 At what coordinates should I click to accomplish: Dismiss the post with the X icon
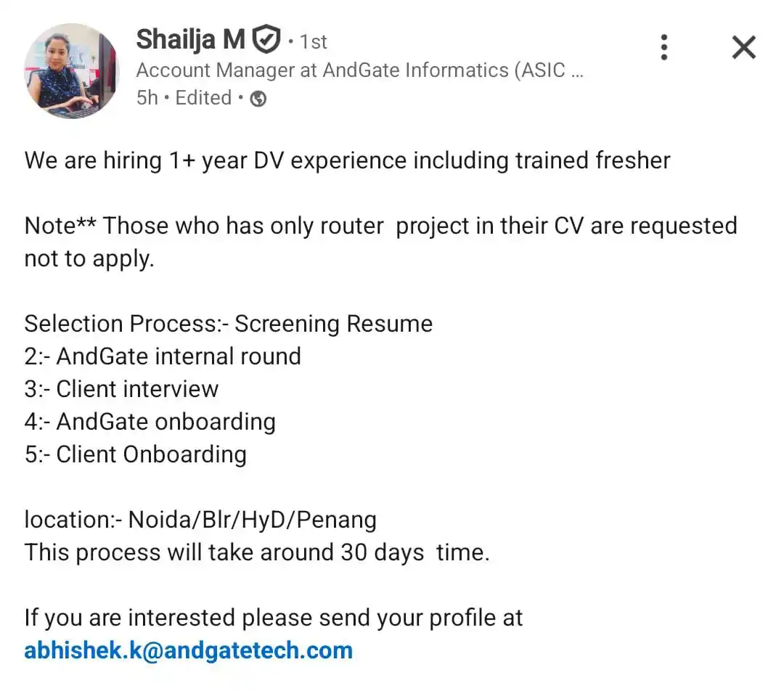click(743, 47)
